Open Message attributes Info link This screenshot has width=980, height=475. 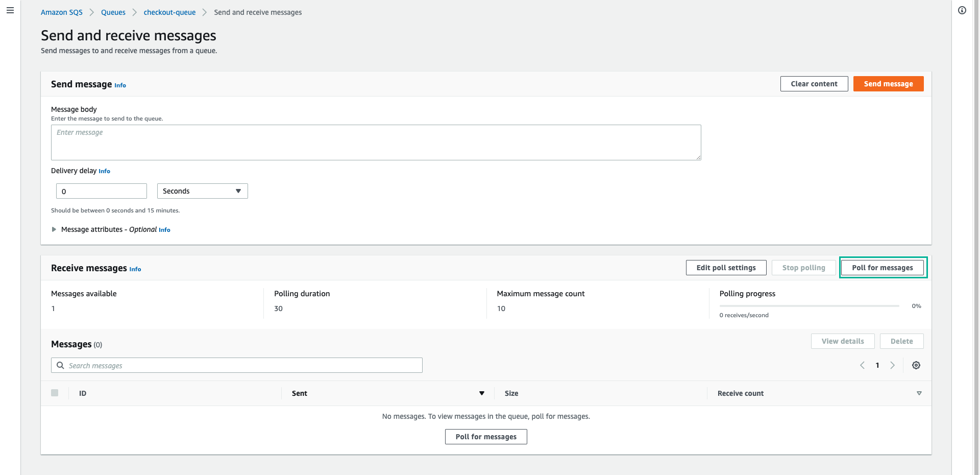[164, 230]
